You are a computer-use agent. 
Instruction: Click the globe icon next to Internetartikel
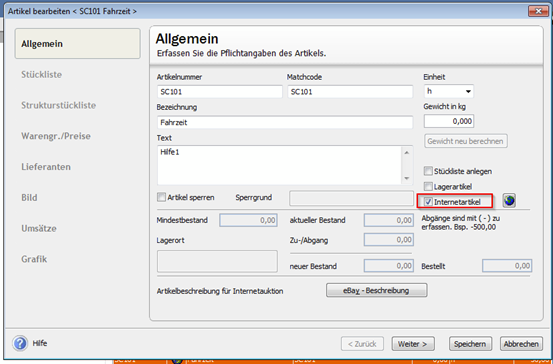click(x=509, y=201)
